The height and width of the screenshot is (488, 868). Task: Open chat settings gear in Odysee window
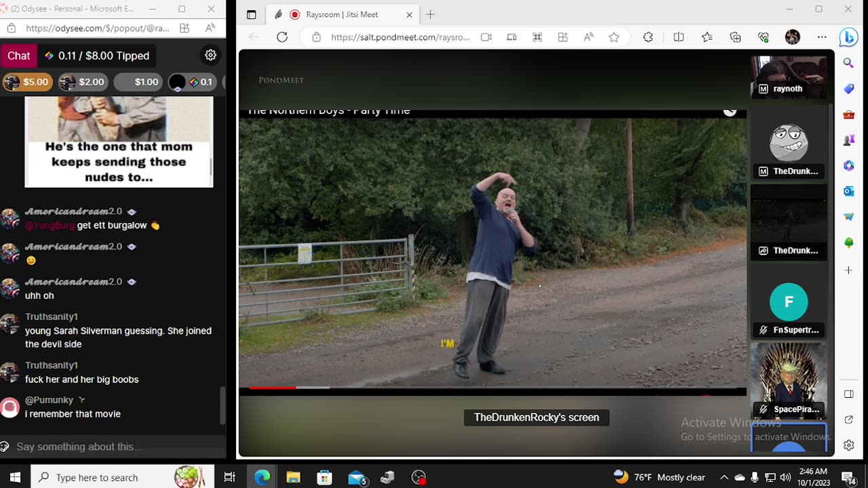(x=210, y=56)
